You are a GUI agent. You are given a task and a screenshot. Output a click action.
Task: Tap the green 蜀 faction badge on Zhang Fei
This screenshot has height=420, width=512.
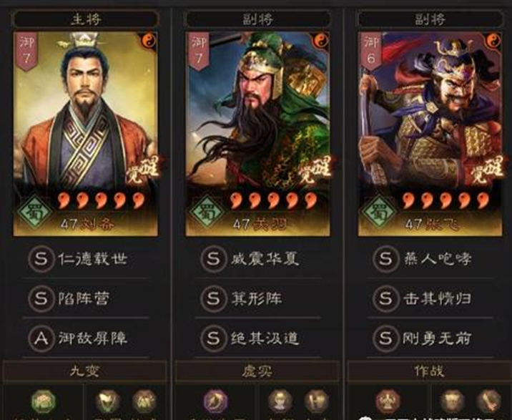pyautogui.click(x=379, y=212)
